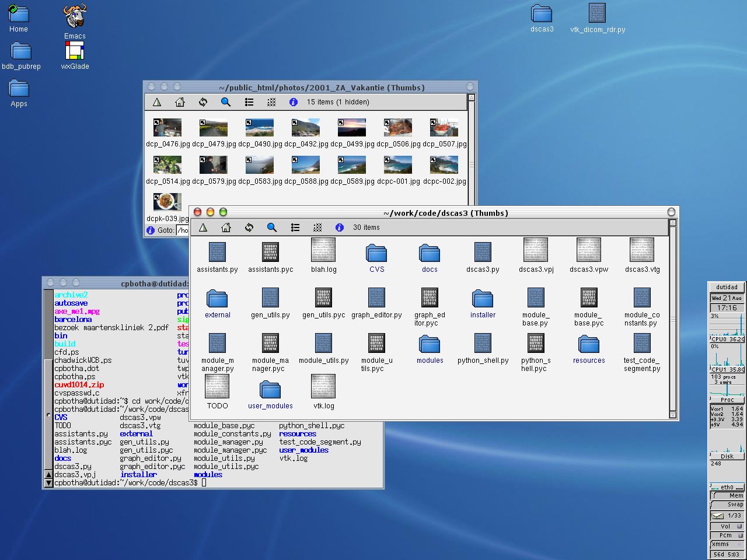Click the eth0 panel in gkrellm

pyautogui.click(x=727, y=487)
